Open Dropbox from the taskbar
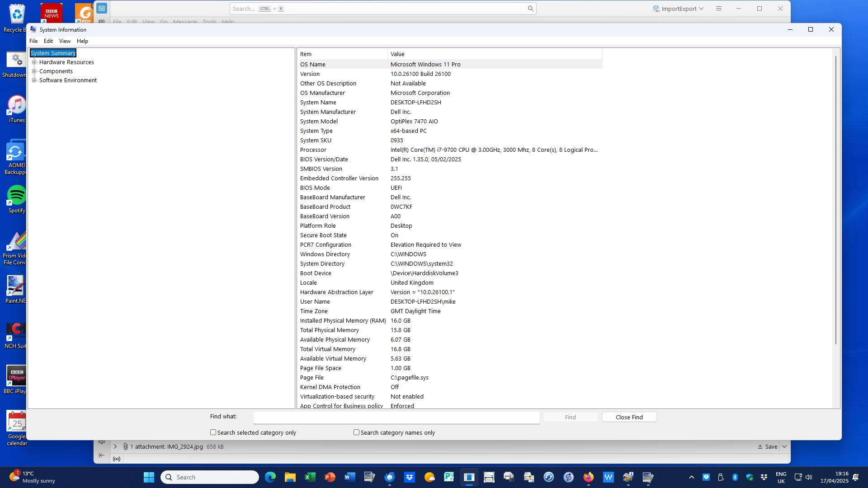The height and width of the screenshot is (488, 868). pyautogui.click(x=408, y=477)
